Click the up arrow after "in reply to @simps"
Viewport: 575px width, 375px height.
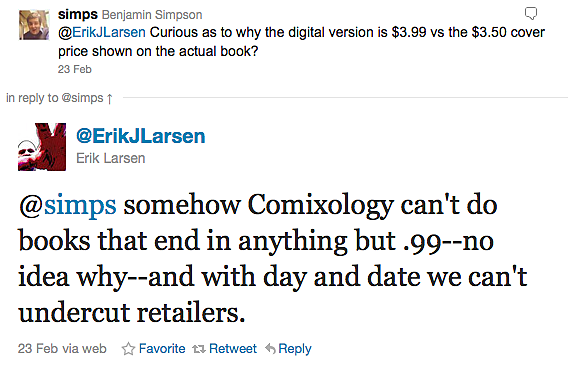[109, 99]
